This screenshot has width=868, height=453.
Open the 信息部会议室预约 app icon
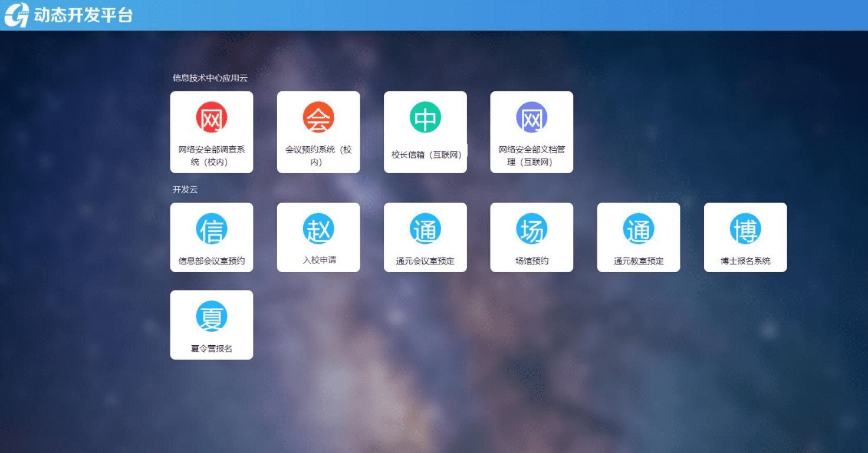pyautogui.click(x=212, y=228)
